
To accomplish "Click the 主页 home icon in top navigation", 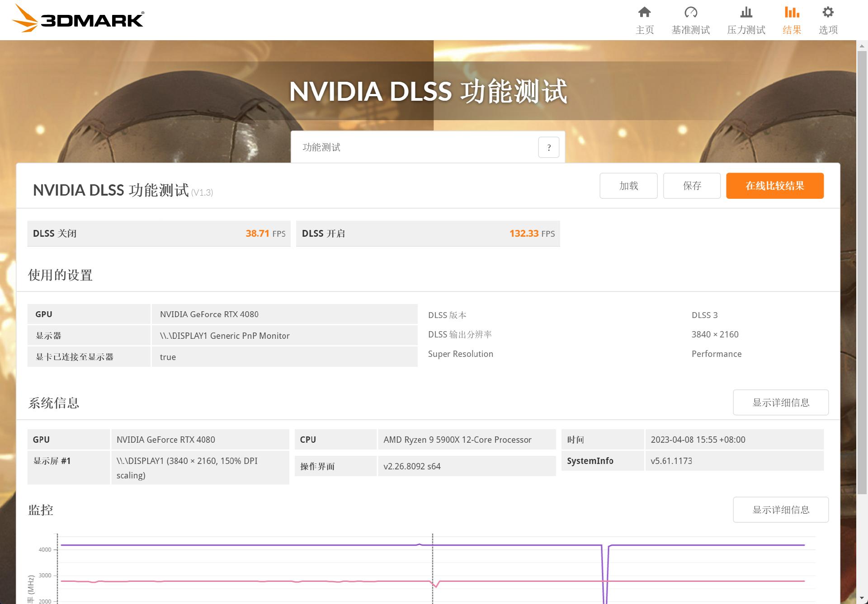I will point(645,13).
